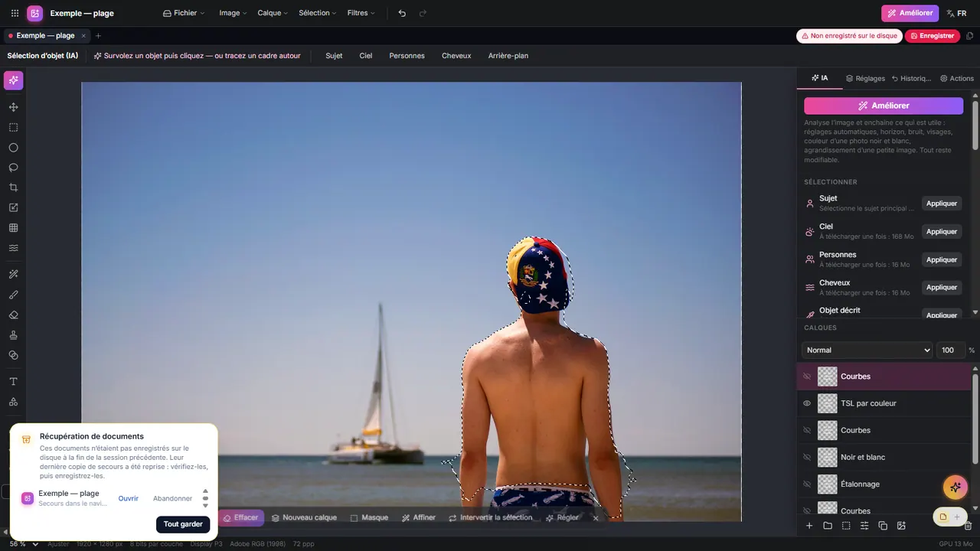The width and height of the screenshot is (980, 551).
Task: Click Tout garder in recovery dialog
Action: pos(183,524)
